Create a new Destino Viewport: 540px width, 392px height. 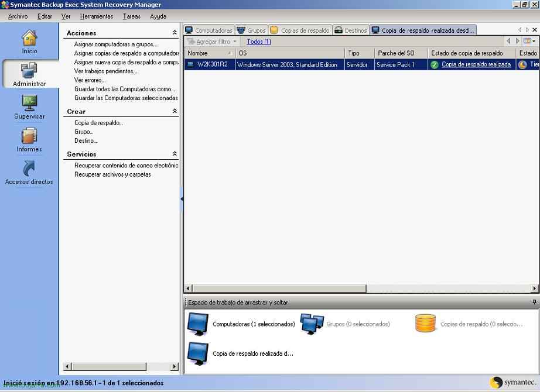(86, 140)
